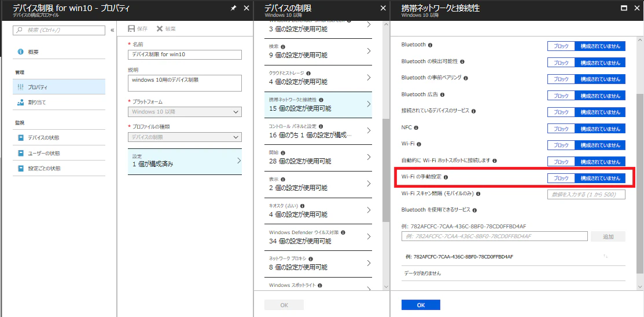Screen dimensions: 644x317
Task: Click the save floppy disk icon
Action: [x=131, y=29]
